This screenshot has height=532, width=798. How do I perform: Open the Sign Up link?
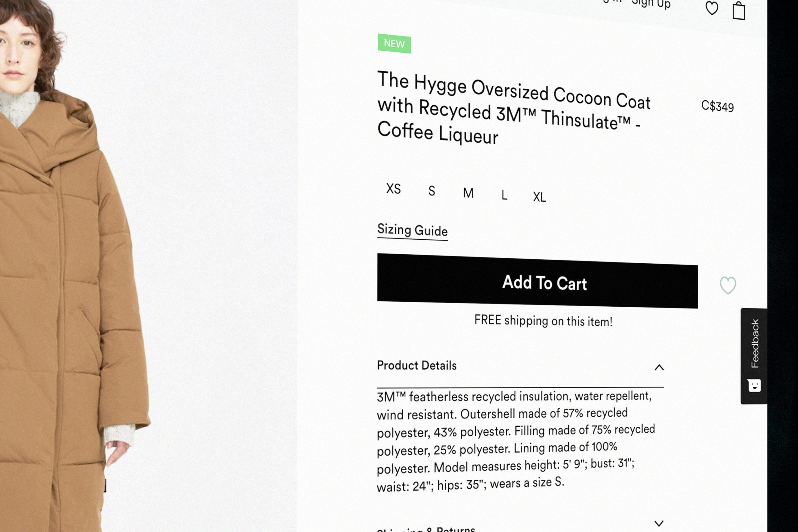tap(651, 4)
